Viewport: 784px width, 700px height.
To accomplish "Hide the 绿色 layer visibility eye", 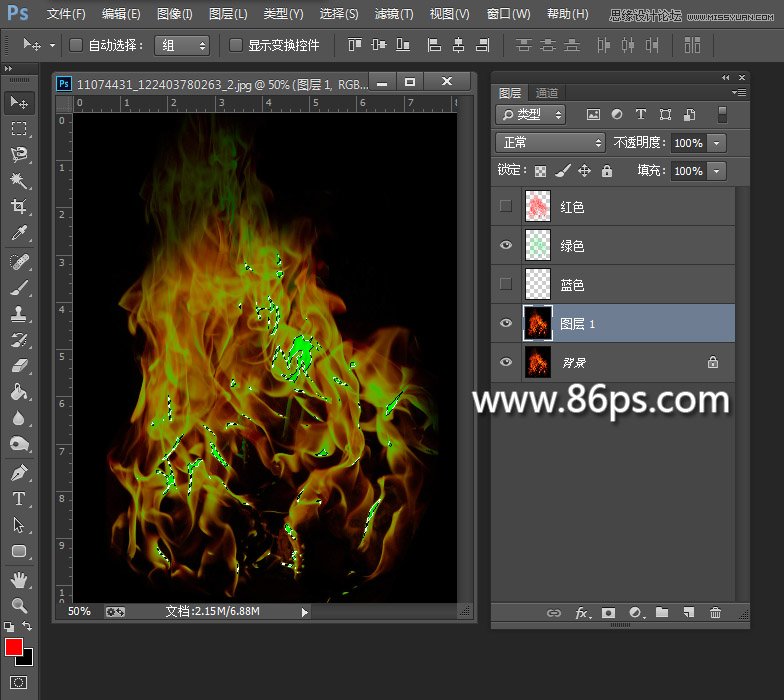I will tap(506, 245).
